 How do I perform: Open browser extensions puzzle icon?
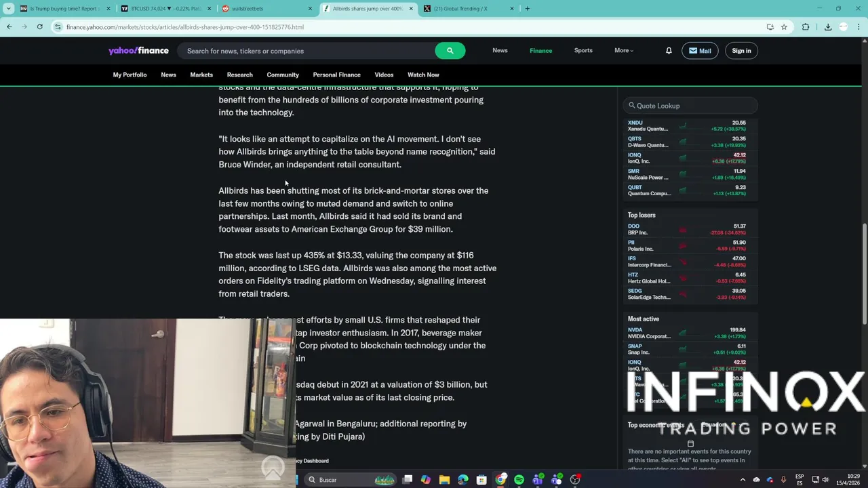pyautogui.click(x=806, y=27)
